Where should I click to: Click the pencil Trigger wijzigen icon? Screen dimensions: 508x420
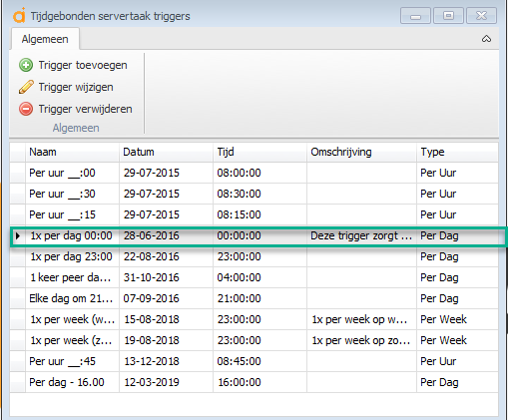pyautogui.click(x=26, y=87)
